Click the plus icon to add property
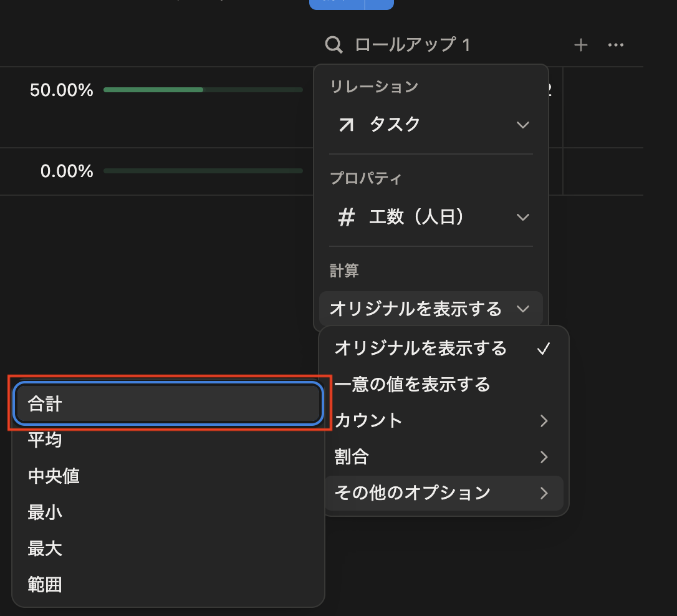 580,45
